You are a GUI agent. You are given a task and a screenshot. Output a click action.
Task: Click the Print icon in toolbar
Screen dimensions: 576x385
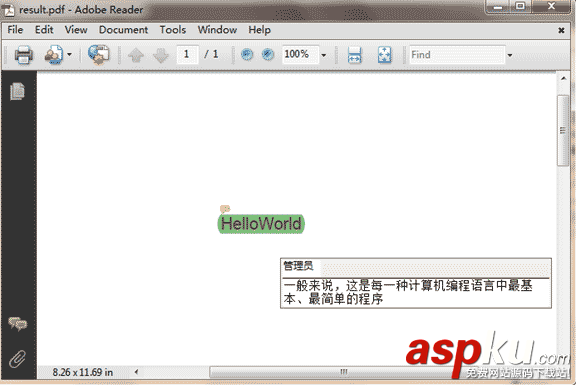[x=24, y=55]
